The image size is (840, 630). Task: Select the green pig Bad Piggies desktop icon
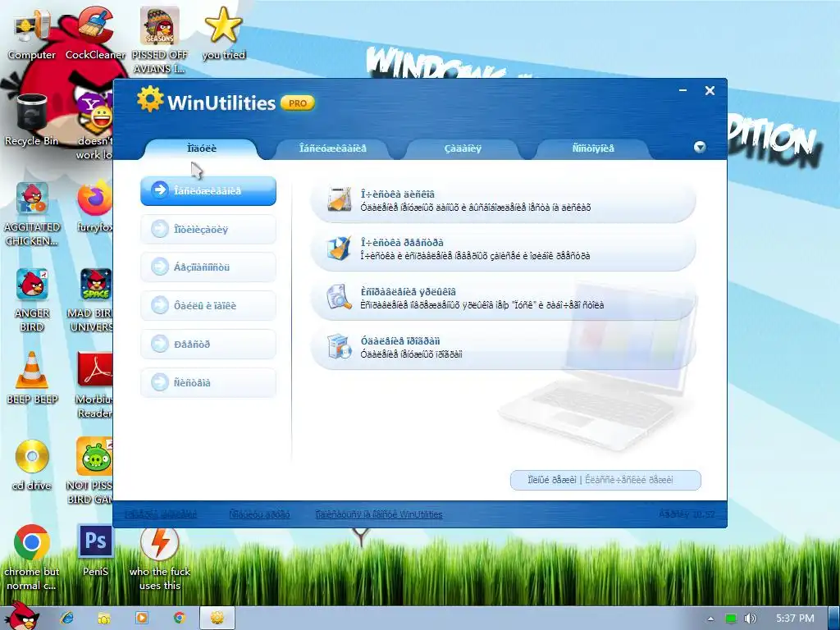[x=91, y=470]
